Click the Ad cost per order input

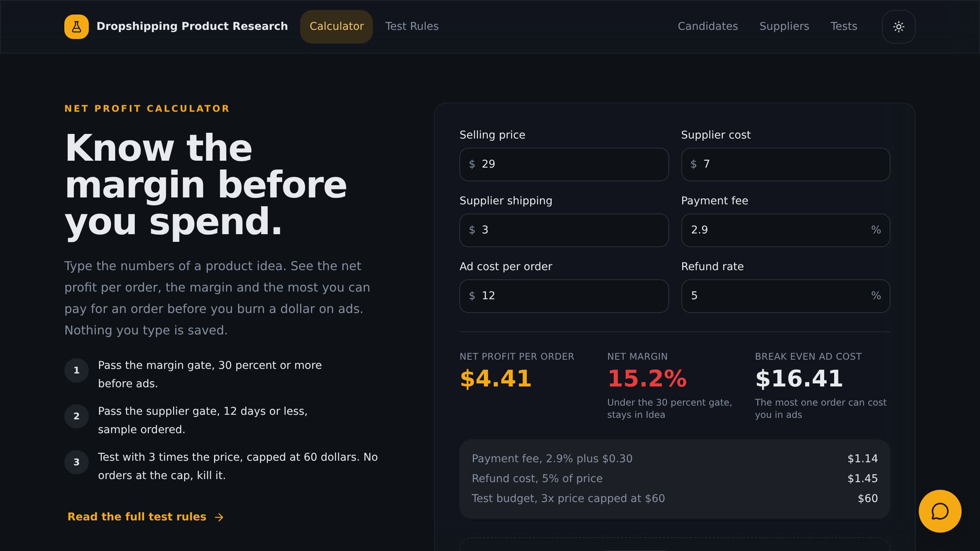[x=564, y=296]
